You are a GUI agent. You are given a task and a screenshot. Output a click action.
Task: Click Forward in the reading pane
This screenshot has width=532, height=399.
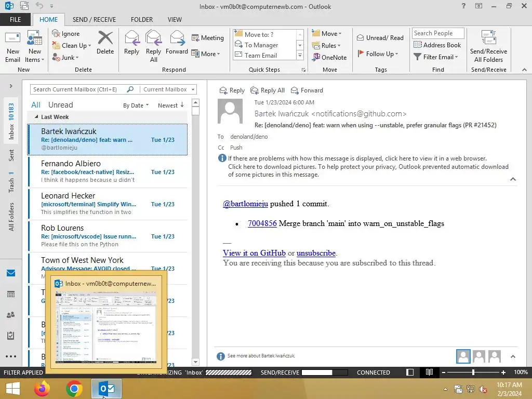tap(307, 90)
